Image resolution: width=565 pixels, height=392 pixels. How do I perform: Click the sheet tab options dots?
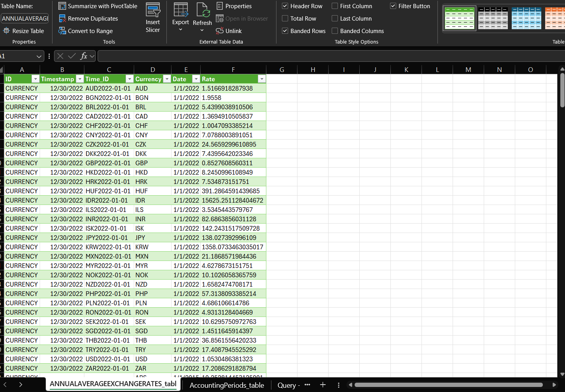pyautogui.click(x=339, y=385)
